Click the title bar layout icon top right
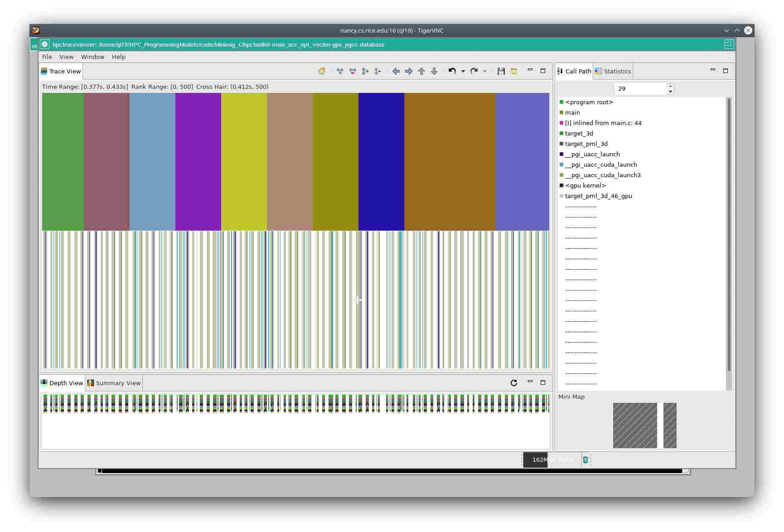 pyautogui.click(x=729, y=44)
